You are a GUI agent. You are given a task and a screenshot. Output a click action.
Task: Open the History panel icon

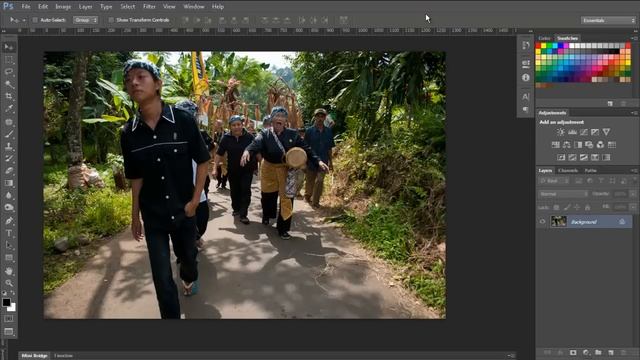coord(526,46)
